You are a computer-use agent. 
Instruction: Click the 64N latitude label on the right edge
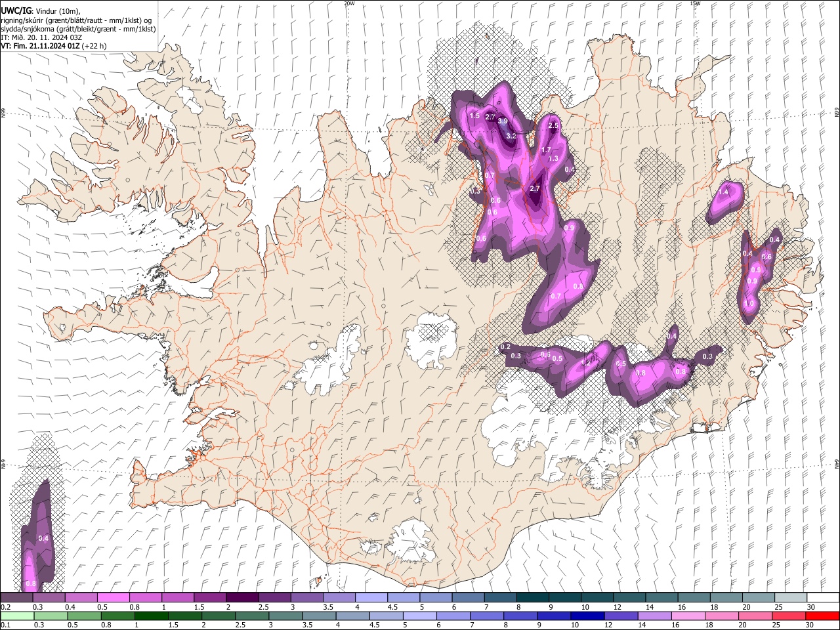pos(837,464)
